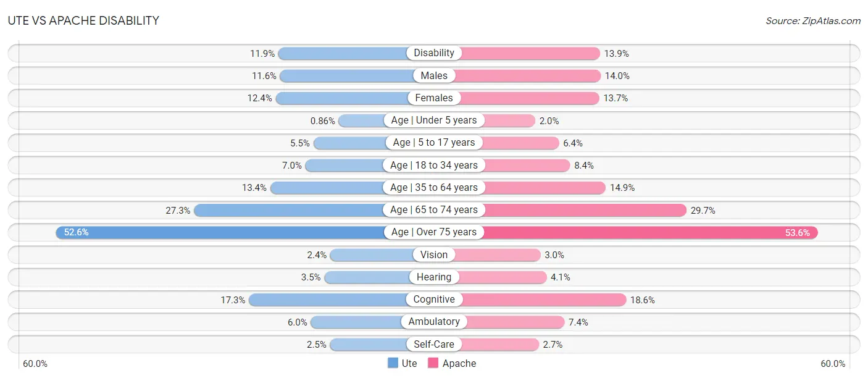The image size is (868, 378).
Task: Select the Ambulatory category label
Action: pyautogui.click(x=434, y=322)
